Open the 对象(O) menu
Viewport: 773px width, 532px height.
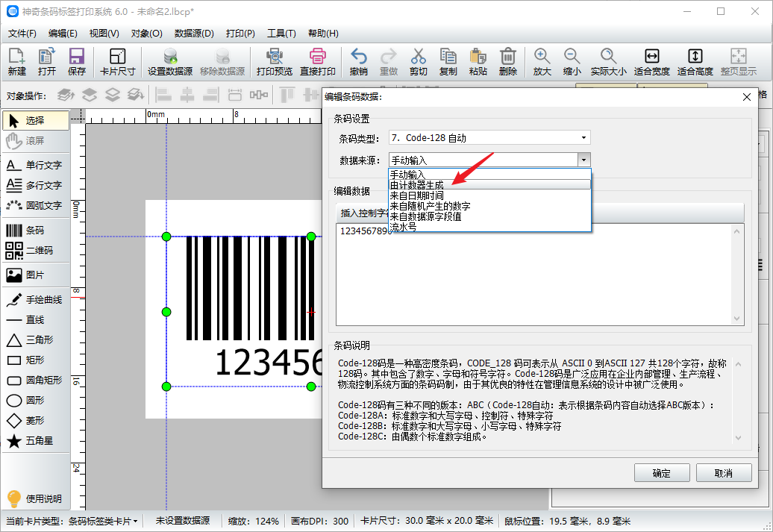pyautogui.click(x=146, y=34)
